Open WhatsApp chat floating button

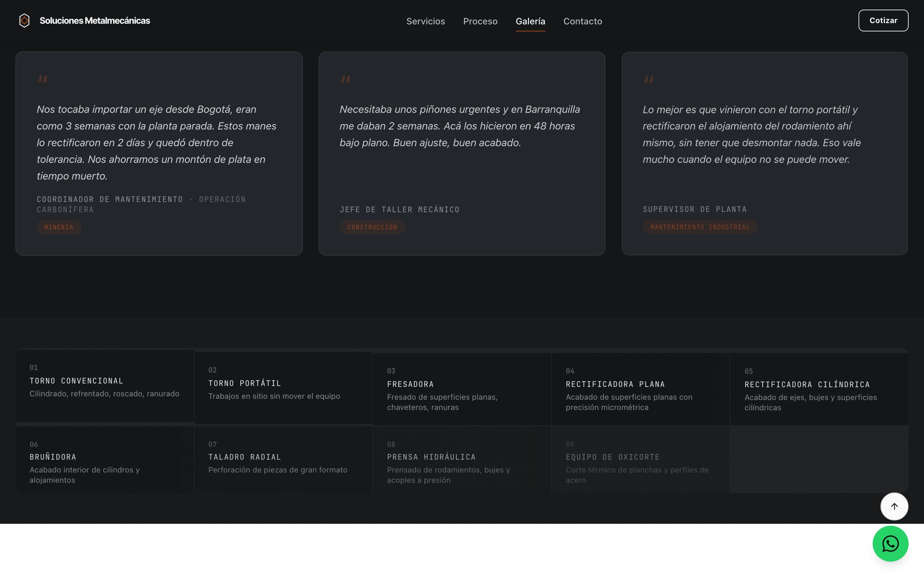click(x=890, y=543)
